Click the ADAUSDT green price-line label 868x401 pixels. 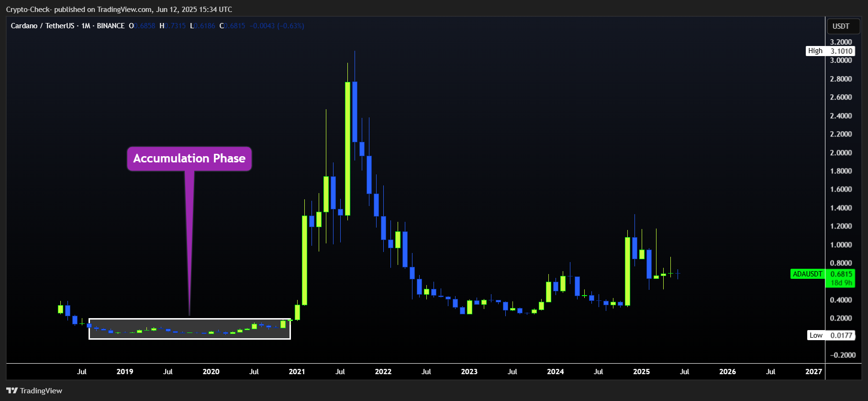click(808, 274)
